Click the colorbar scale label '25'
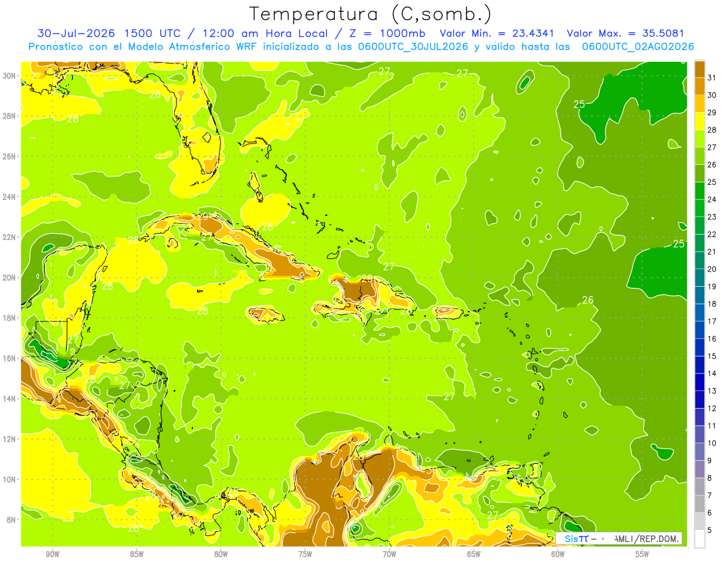The width and height of the screenshot is (728, 562). click(x=712, y=182)
